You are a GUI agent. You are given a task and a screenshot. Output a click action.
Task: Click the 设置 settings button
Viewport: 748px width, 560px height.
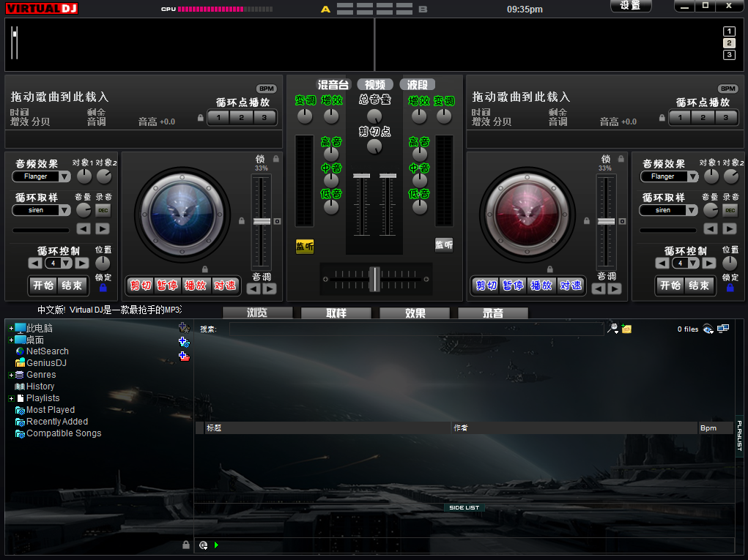pos(630,6)
